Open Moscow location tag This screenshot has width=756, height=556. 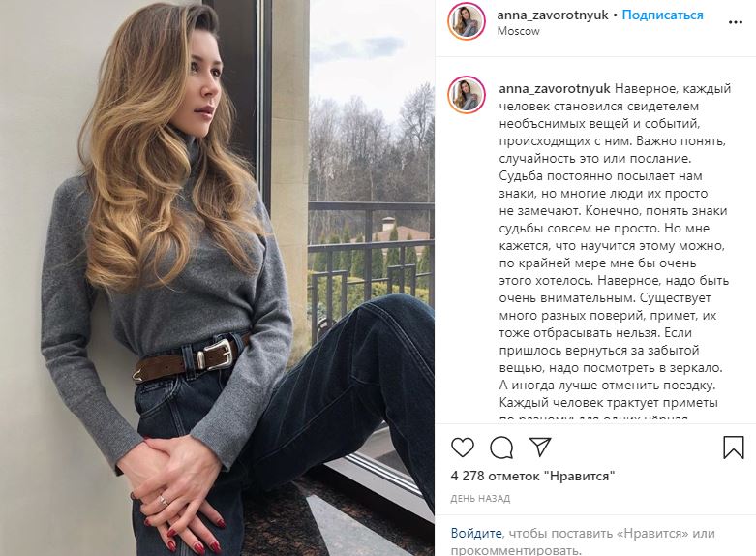click(518, 31)
